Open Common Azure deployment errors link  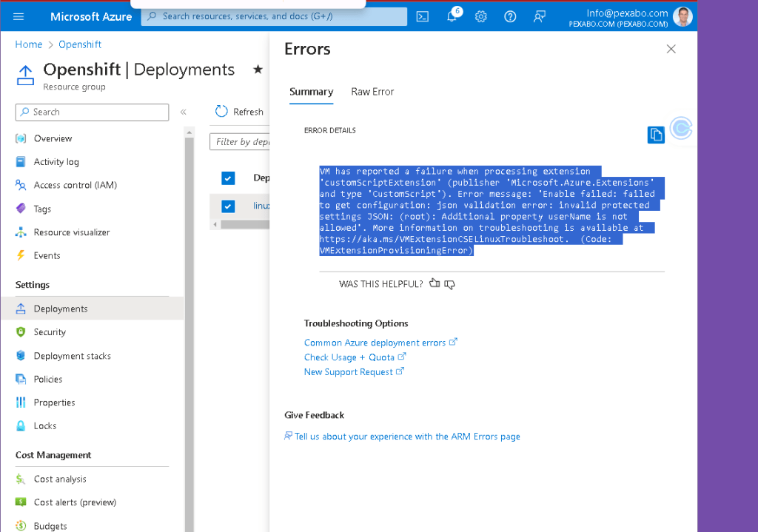click(x=380, y=343)
